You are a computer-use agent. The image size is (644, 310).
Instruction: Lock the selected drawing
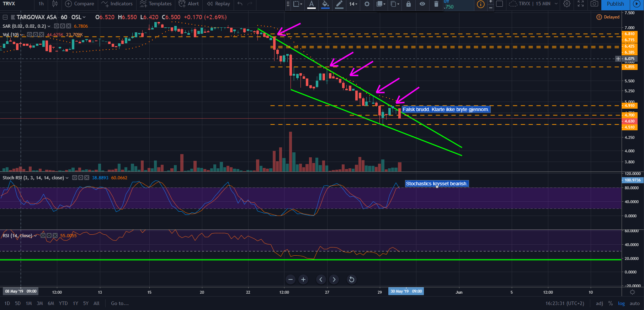click(408, 4)
